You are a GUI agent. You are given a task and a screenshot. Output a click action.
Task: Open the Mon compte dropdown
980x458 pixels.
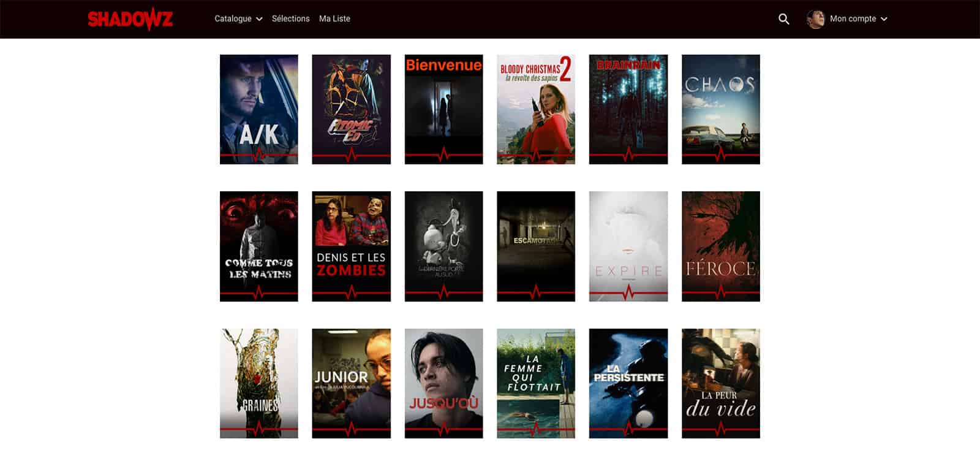pos(858,19)
